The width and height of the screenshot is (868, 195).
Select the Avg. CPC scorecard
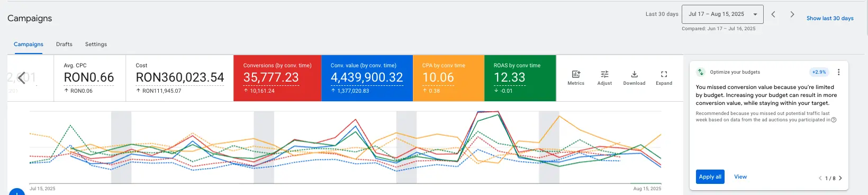(x=89, y=78)
